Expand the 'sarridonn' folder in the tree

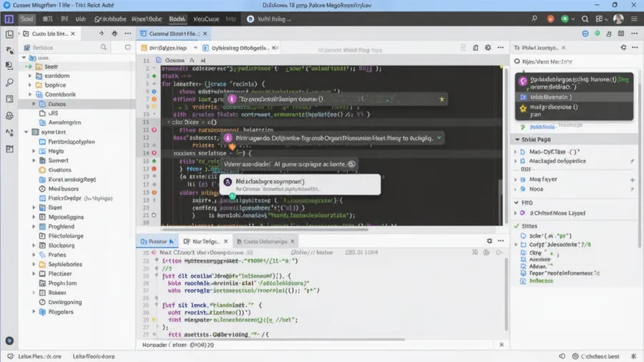point(30,76)
